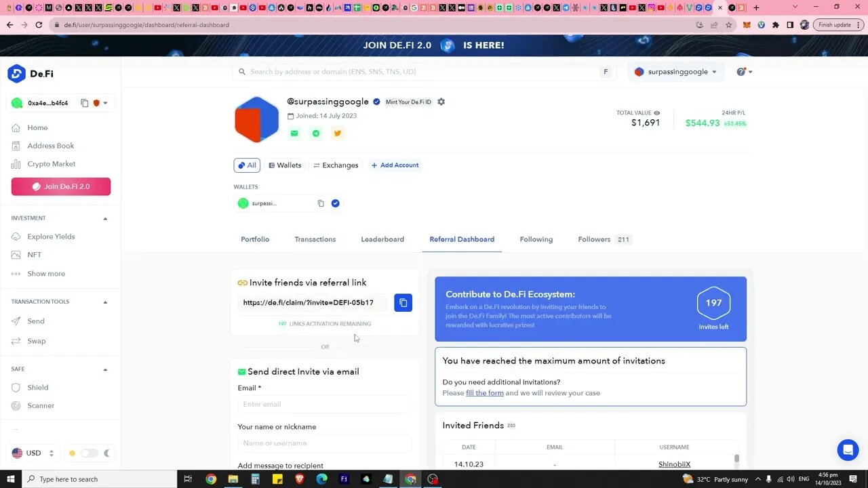Click the Twitter icon under profile join date
Image resolution: width=868 pixels, height=488 pixels.
click(338, 134)
